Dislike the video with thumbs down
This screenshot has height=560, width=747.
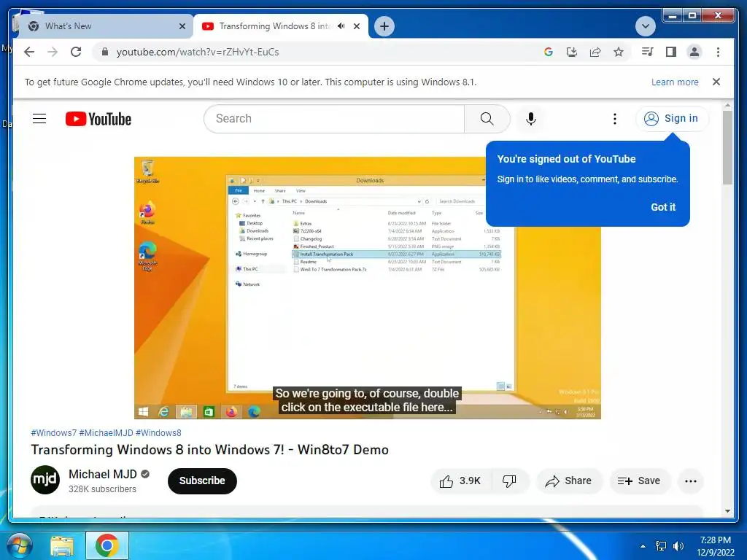pyautogui.click(x=509, y=481)
